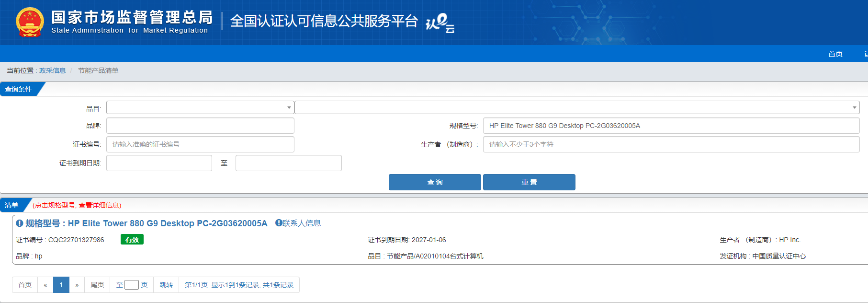Screen dimensions: 868x303
Task: Click issuing body 中国质量认证中心
Action: tap(779, 256)
